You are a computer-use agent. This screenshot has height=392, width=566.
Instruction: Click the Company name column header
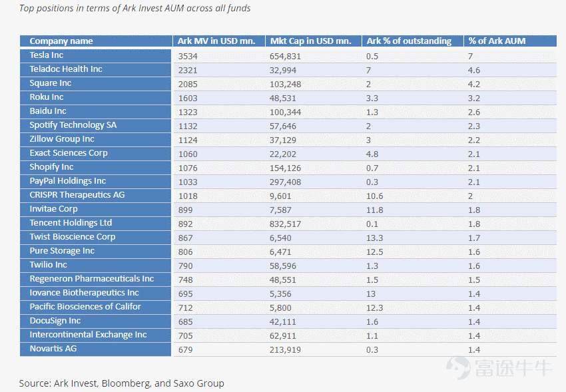(x=96, y=41)
